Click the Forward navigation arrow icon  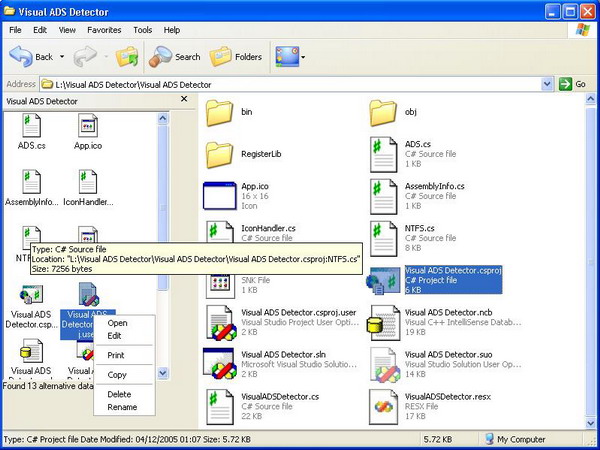(x=85, y=57)
